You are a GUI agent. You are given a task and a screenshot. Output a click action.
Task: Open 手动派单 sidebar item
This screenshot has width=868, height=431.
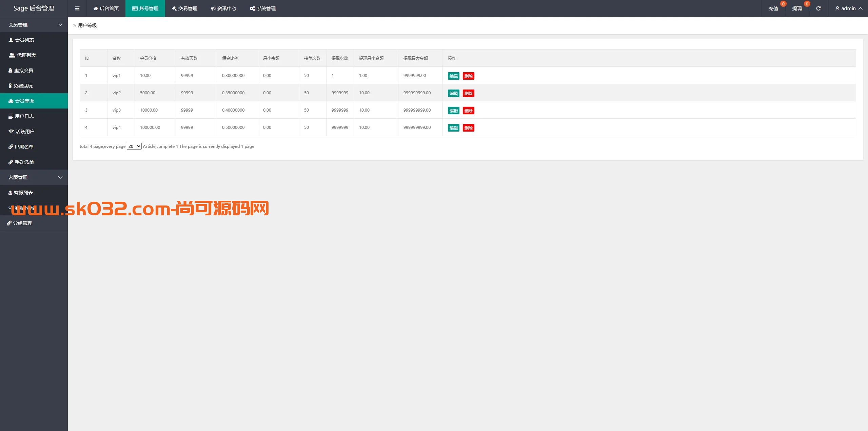click(24, 162)
